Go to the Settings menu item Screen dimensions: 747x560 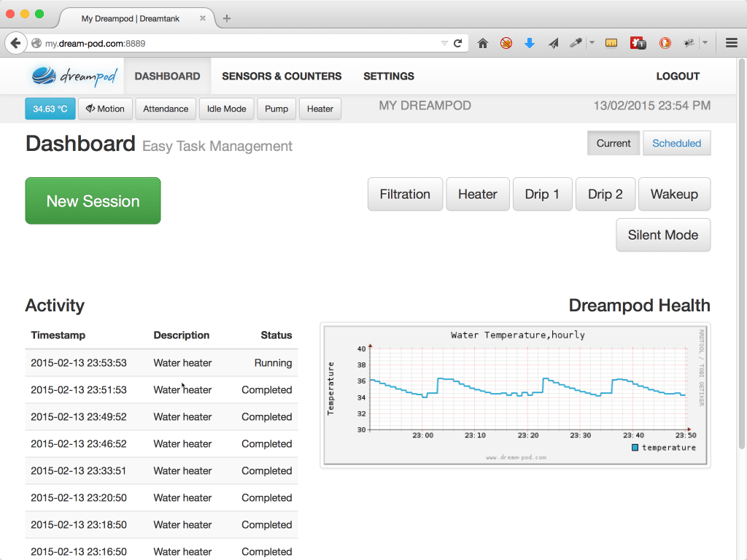(x=389, y=76)
